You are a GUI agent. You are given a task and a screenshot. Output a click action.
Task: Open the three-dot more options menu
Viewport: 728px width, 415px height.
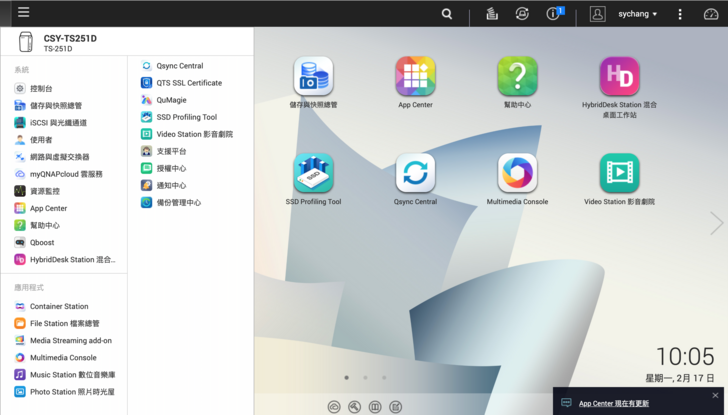pos(680,14)
